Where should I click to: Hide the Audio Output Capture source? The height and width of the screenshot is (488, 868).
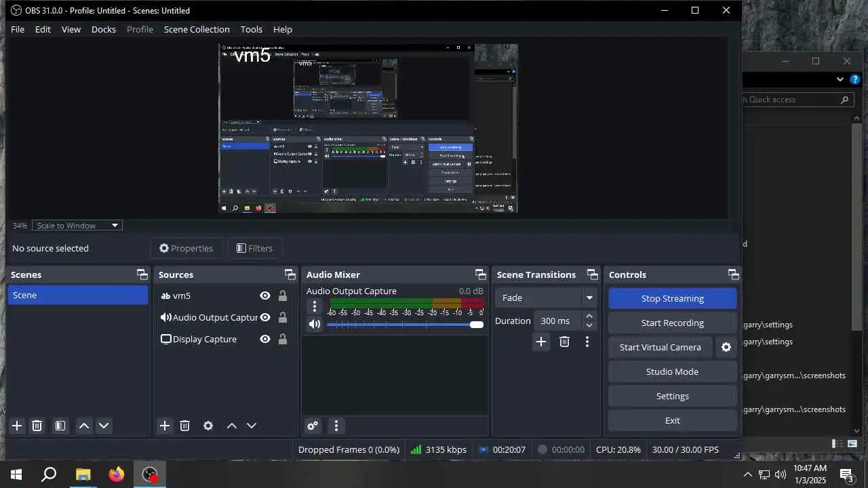coord(265,317)
